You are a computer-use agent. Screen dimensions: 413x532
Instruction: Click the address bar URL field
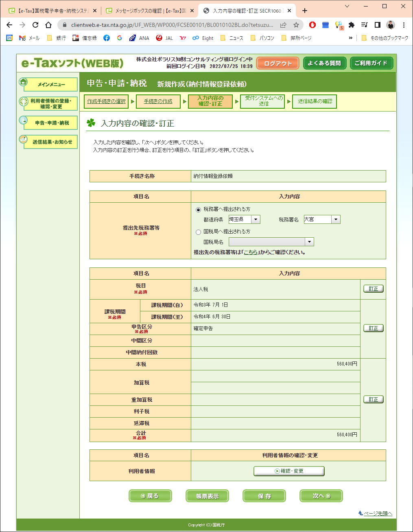(x=172, y=25)
